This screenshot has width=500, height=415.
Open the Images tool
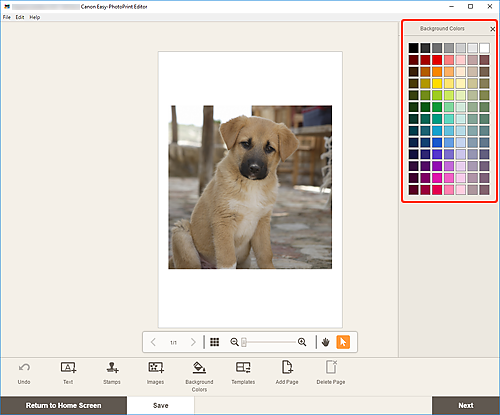156,373
